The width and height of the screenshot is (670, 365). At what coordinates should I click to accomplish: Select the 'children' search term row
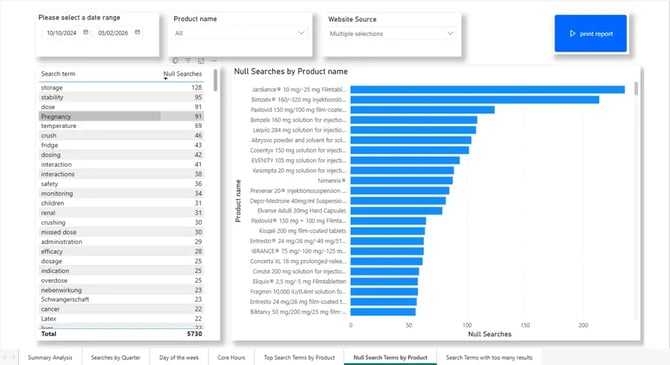[121, 203]
